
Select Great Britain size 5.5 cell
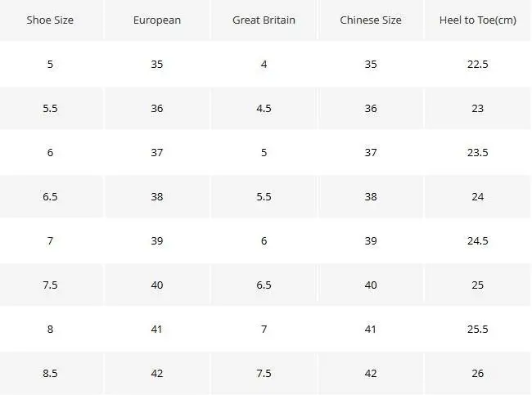(x=264, y=196)
